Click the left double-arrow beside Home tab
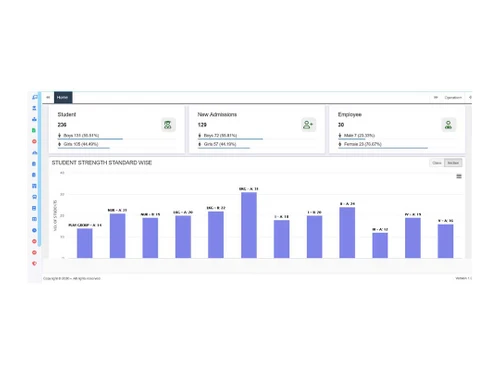Screen dimensions: 500x375 pos(48,97)
